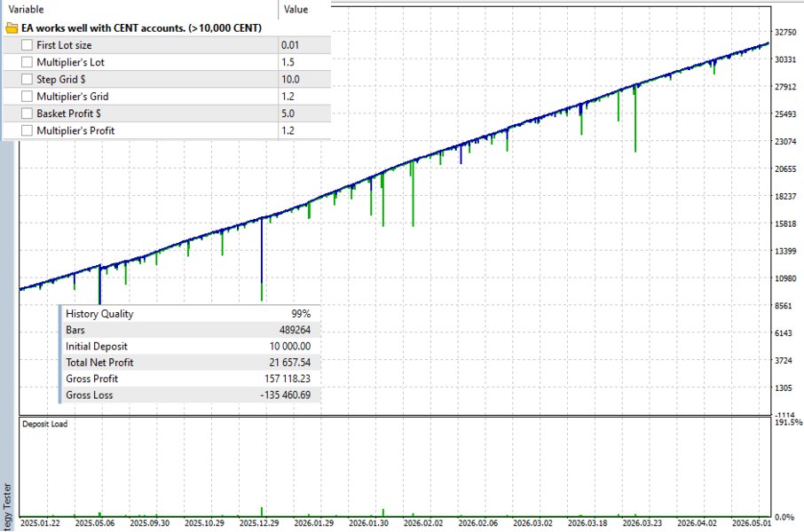This screenshot has height=532, width=804.
Task: Click the Deposit Load chart label
Action: pyautogui.click(x=44, y=424)
